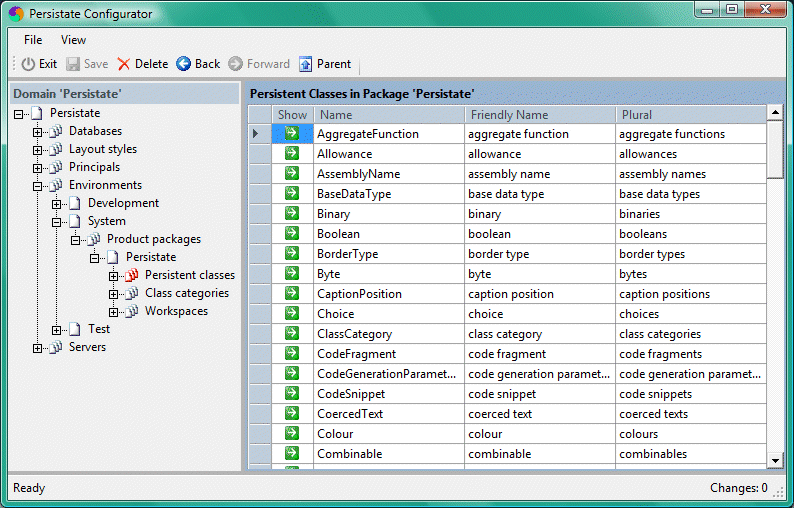This screenshot has height=508, width=794.
Task: Click the Show arrow icon for Boolean
Action: tap(292, 233)
